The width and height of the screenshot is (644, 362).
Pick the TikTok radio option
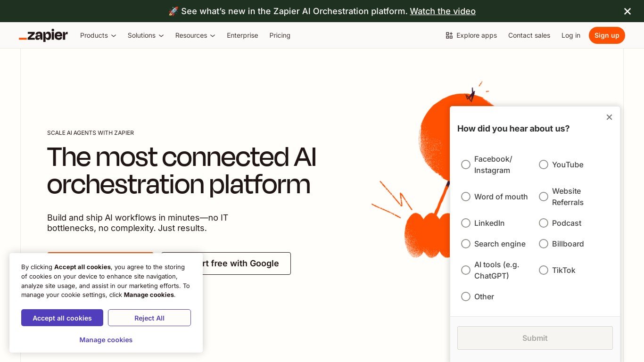point(544,270)
